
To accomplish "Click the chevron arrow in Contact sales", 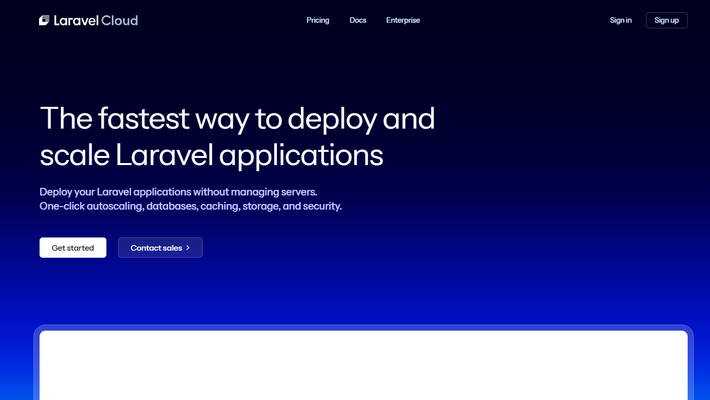I will [188, 248].
